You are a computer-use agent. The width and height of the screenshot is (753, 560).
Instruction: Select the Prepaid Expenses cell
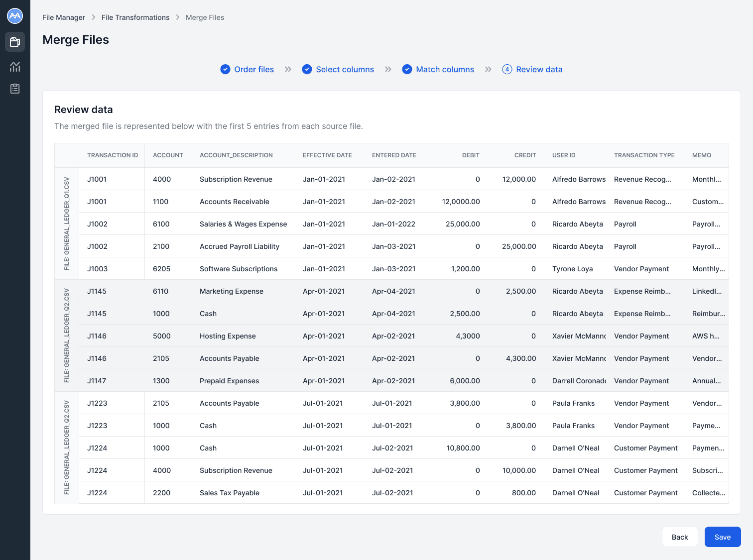[229, 381]
